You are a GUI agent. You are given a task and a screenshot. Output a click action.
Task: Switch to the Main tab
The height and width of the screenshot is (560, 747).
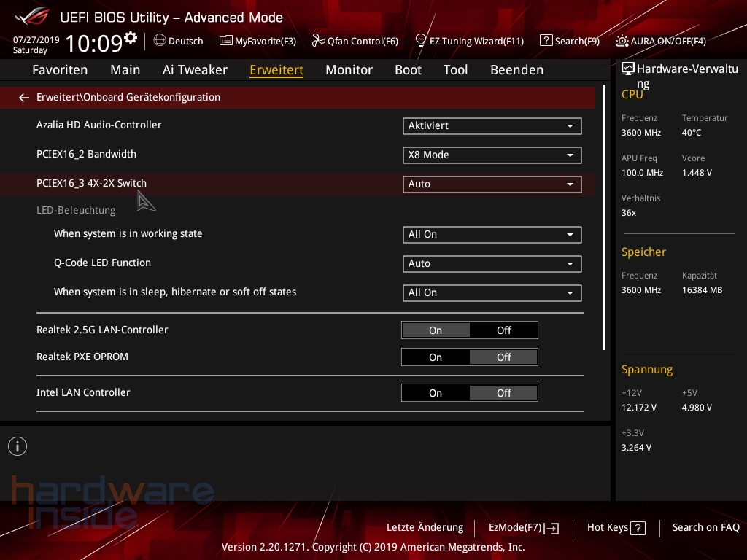coord(125,70)
